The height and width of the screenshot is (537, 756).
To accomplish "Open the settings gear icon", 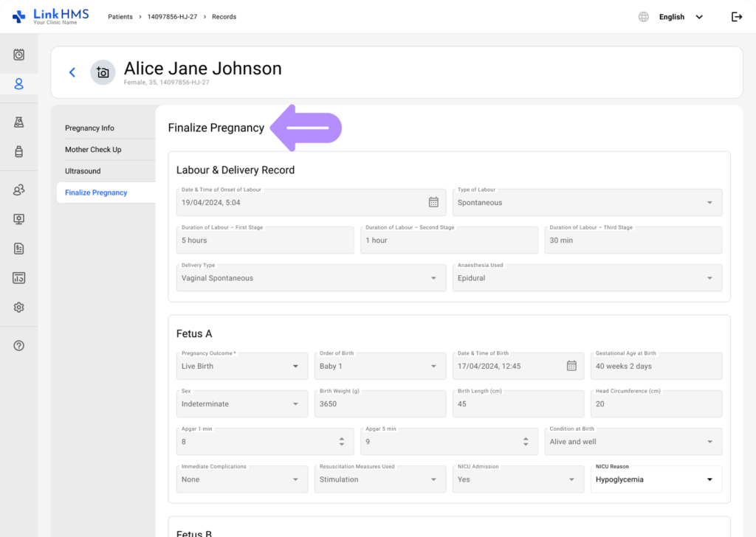I will coord(19,308).
